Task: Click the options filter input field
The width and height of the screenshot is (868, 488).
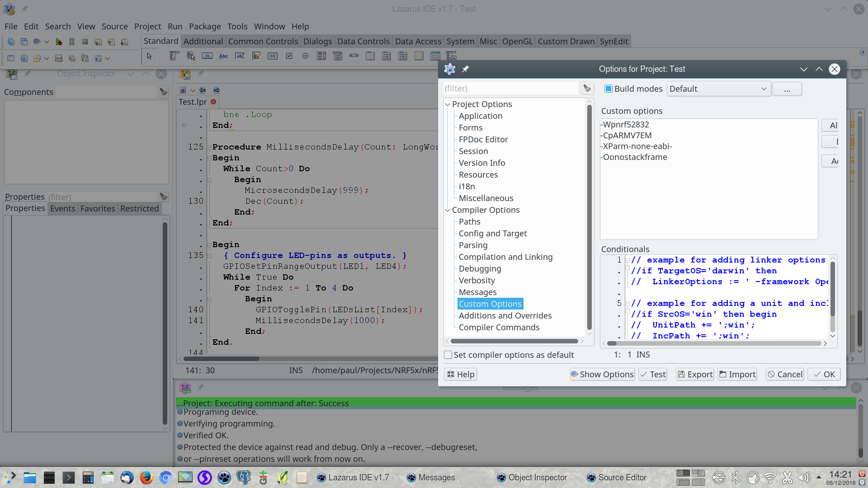Action: pos(510,89)
